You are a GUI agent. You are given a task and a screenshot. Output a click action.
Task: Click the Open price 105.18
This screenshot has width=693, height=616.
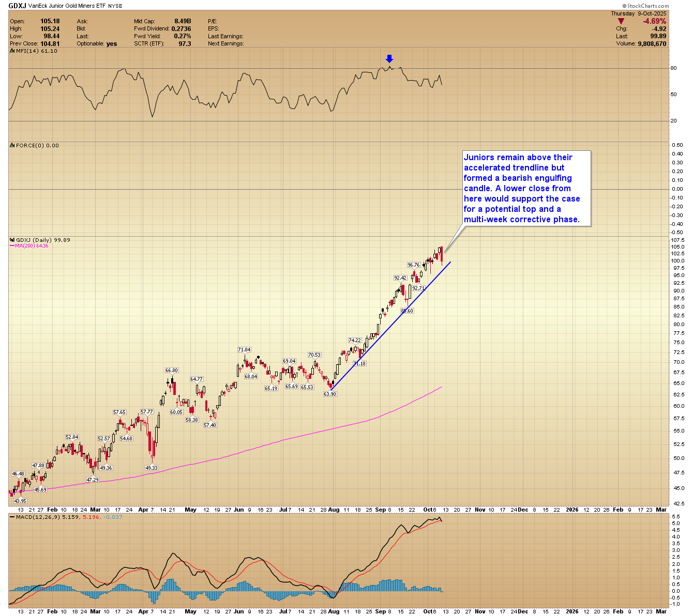(x=50, y=21)
